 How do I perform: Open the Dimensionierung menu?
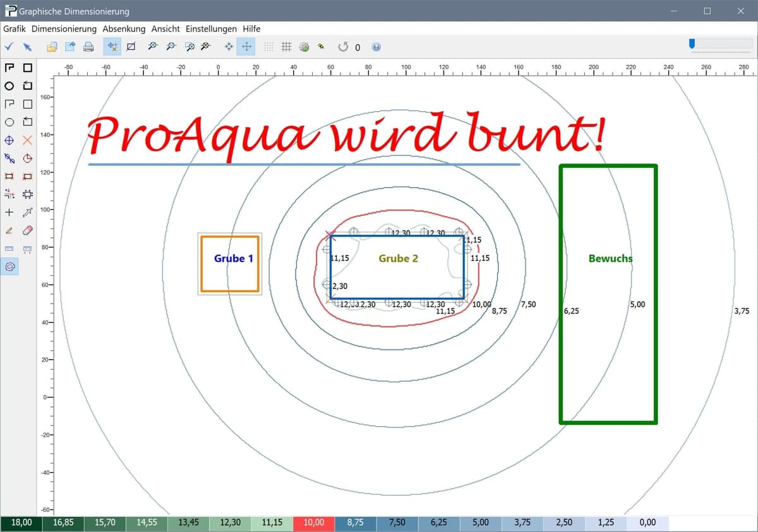[64, 29]
